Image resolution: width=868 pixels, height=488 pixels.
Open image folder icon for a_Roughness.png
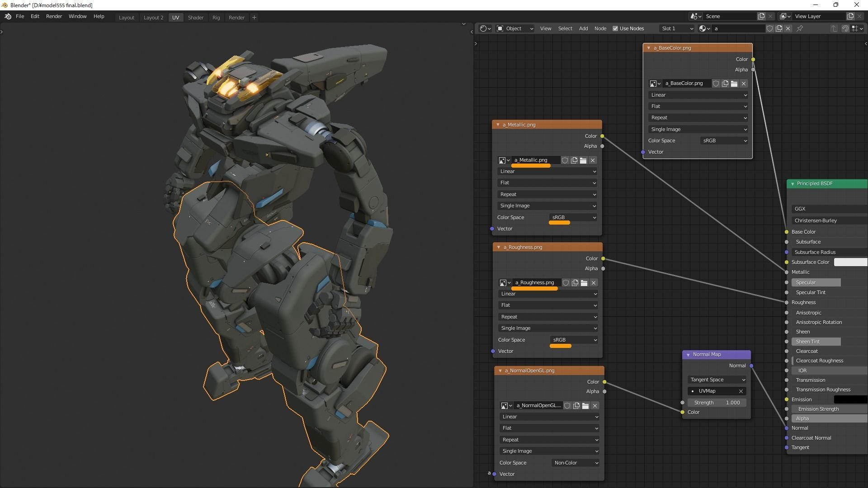click(x=584, y=283)
